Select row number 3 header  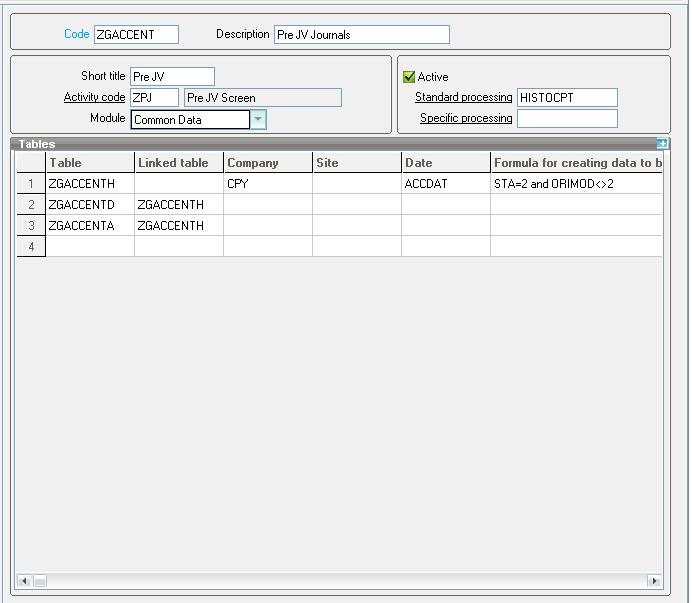coord(31,225)
